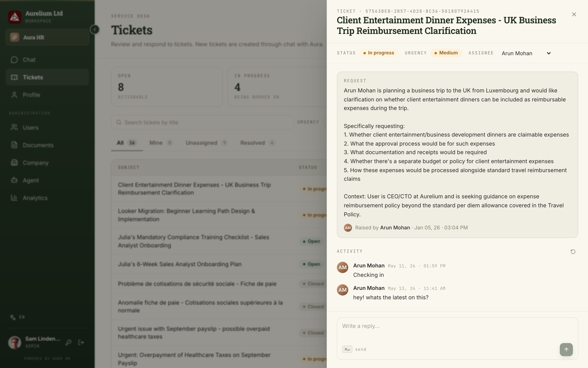Open the Anomalie fiche de paie ticket
The width and height of the screenshot is (588, 368).
click(200, 306)
